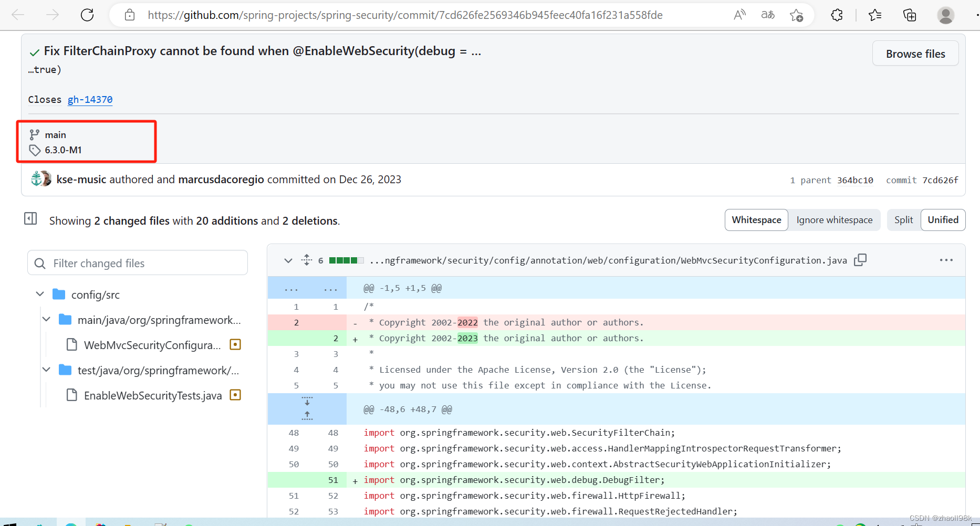980x526 pixels.
Task: Collapse the config/src folder
Action: [x=40, y=294]
